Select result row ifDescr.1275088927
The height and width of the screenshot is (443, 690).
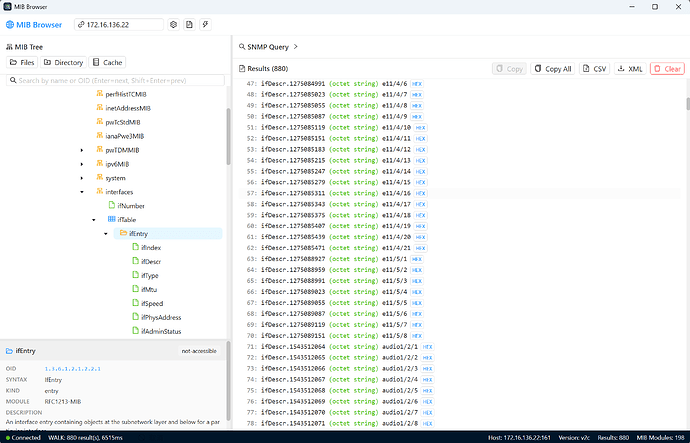(x=460, y=259)
